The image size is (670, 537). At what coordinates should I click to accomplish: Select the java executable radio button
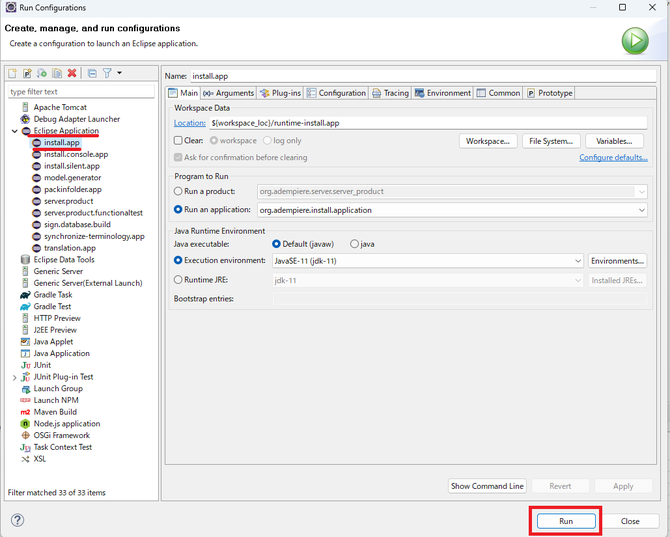click(x=354, y=243)
